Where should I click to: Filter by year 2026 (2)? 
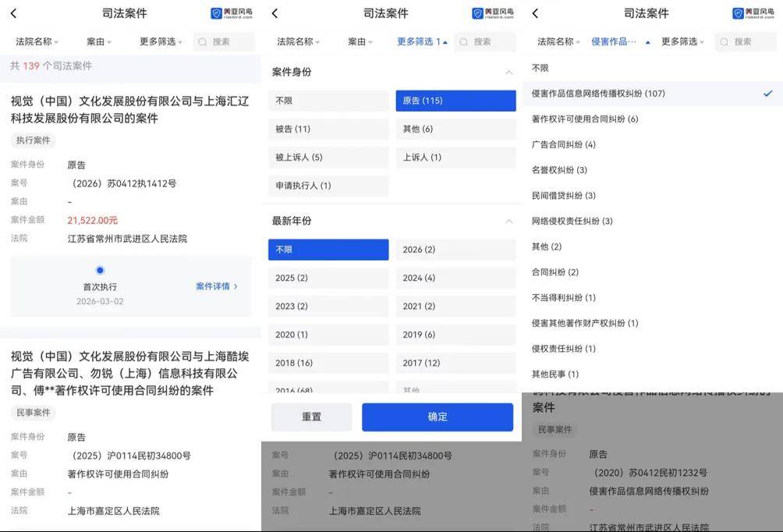[456, 250]
